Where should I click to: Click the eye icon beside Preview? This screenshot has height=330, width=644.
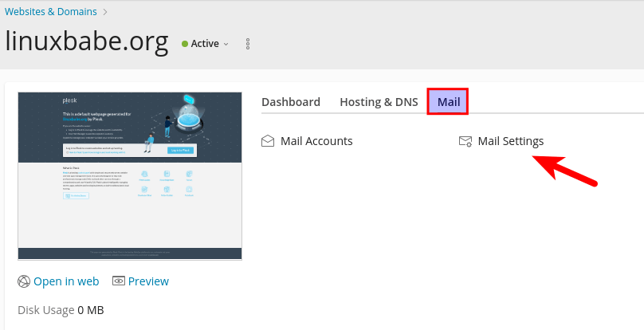coord(119,281)
